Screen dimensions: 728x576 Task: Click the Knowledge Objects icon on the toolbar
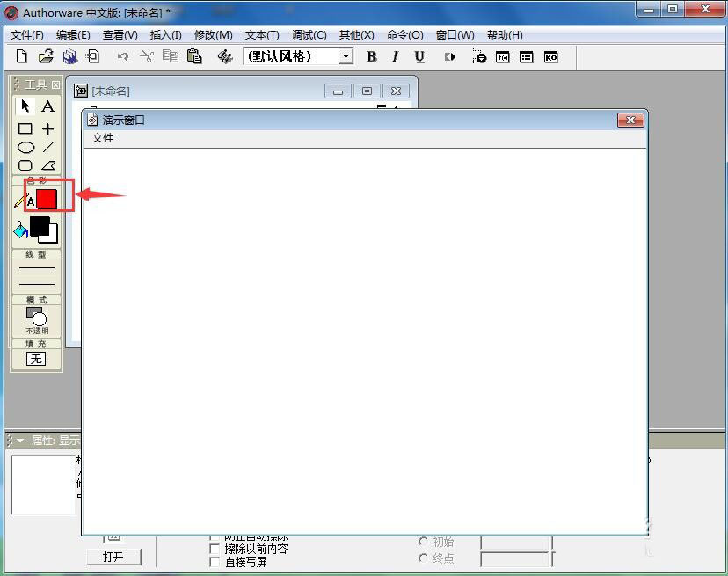(550, 57)
